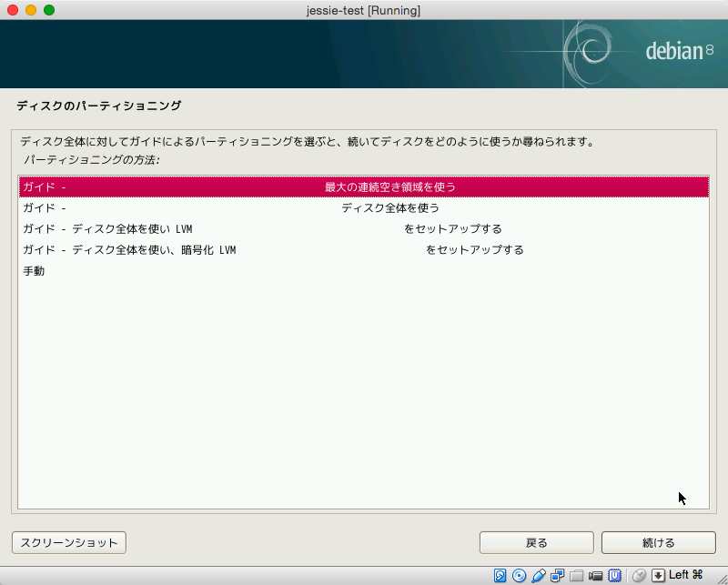Click the スクリーンショット button
The image size is (728, 585).
69,543
